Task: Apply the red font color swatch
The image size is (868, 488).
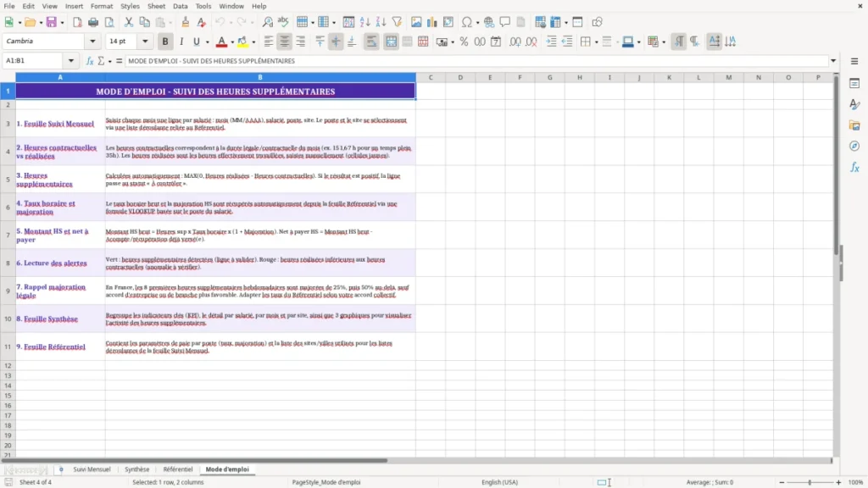Action: pos(221,42)
